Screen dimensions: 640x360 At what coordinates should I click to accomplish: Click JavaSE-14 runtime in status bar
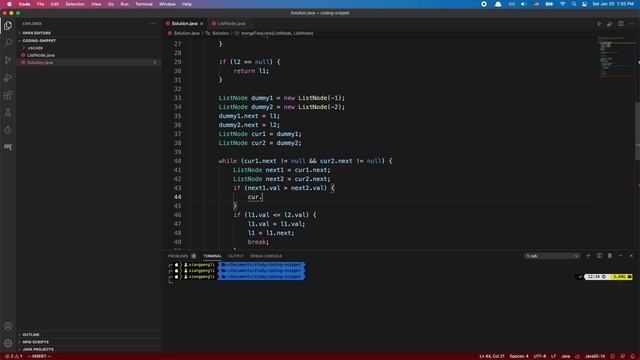(x=595, y=356)
